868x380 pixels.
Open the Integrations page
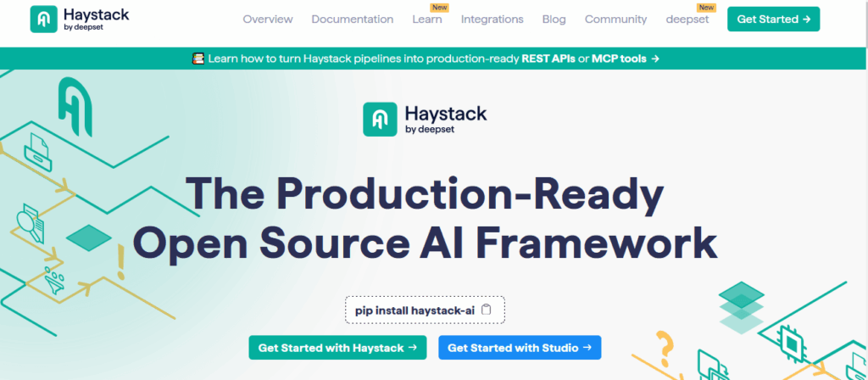point(492,20)
